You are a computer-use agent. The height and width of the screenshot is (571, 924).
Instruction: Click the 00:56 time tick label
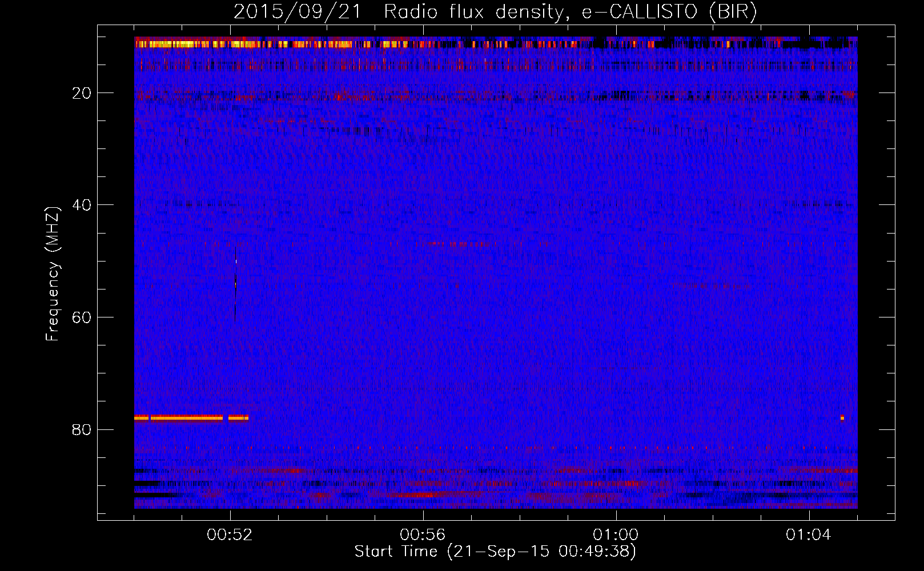[423, 535]
